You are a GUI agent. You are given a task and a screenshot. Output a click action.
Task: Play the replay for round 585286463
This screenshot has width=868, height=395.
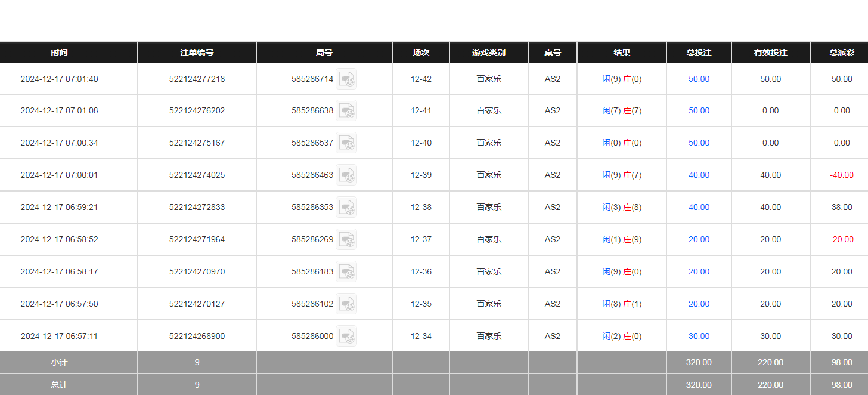click(346, 175)
